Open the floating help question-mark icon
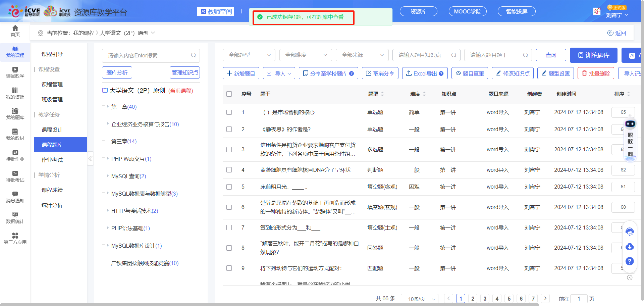644x306 pixels. click(x=630, y=261)
